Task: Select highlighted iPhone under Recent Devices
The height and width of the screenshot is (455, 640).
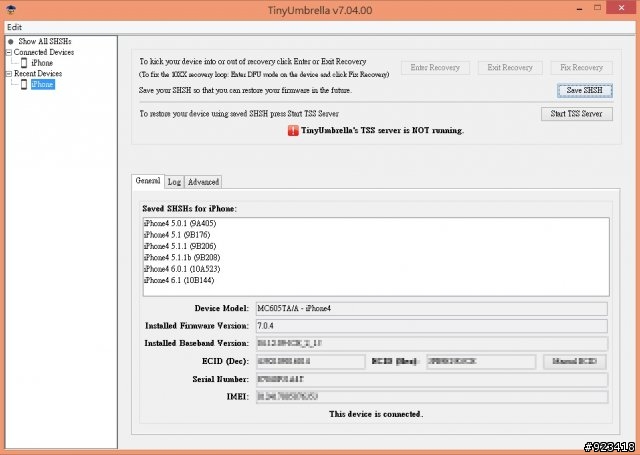Action: coord(42,84)
